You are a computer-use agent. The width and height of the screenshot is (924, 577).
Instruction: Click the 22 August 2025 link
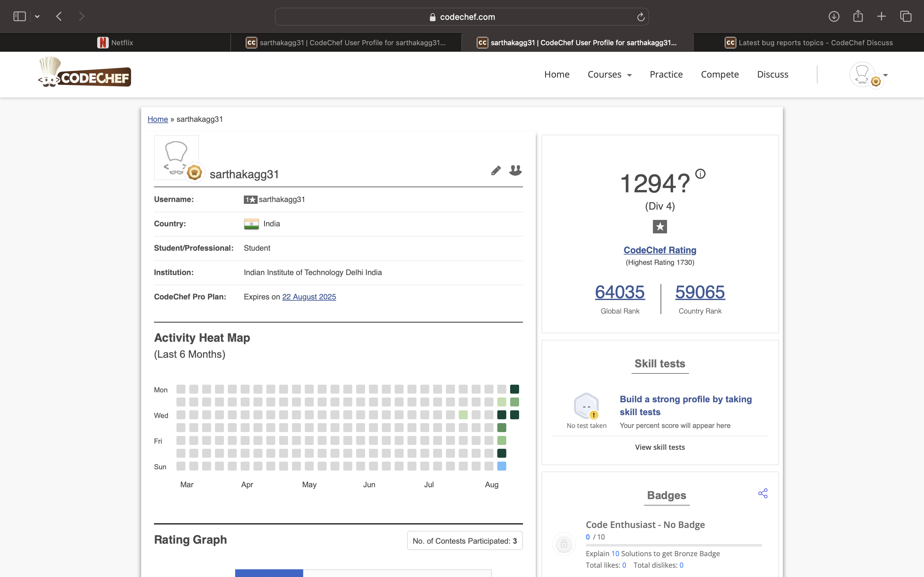pyautogui.click(x=309, y=297)
